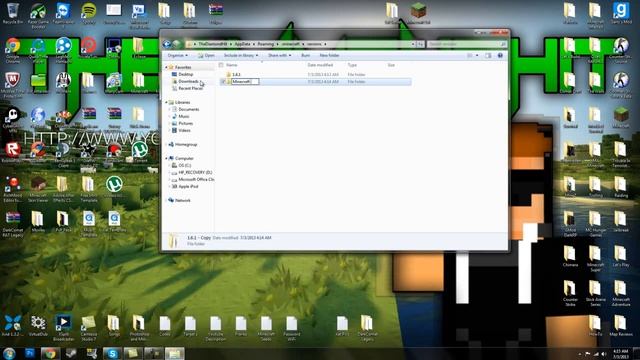Click the CyberGhost VPN desktop icon
Screen dimensions: 640x360
pyautogui.click(x=13, y=119)
